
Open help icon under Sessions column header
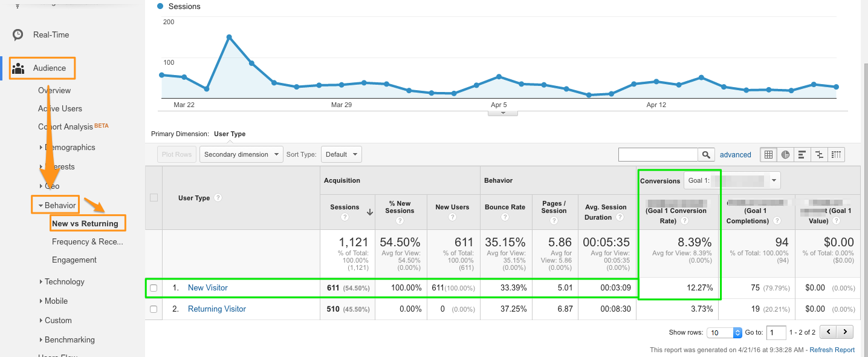coord(345,217)
